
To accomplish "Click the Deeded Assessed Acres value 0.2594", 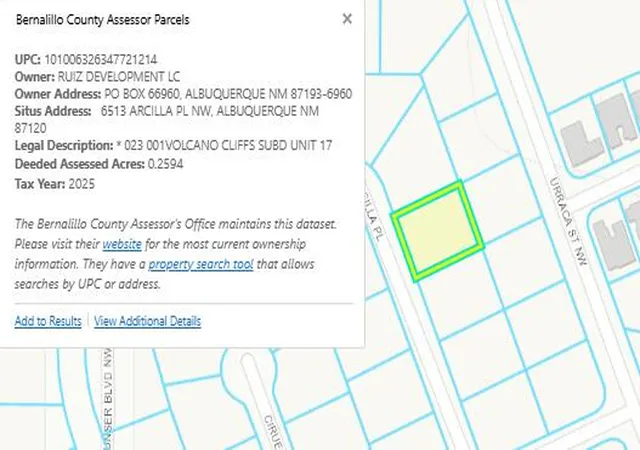I will tap(165, 164).
